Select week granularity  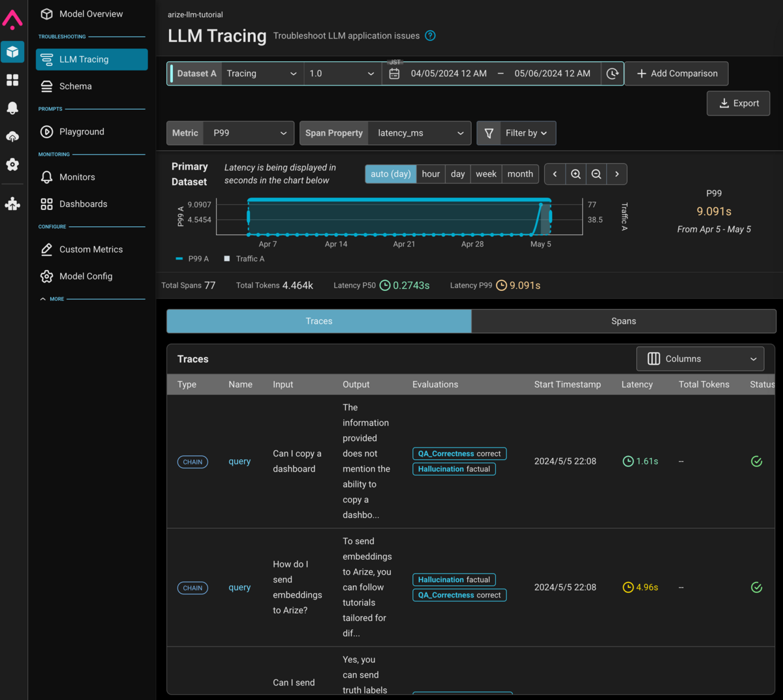point(486,174)
